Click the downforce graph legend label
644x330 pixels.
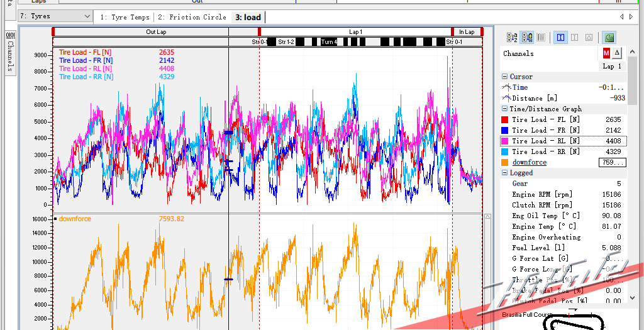tap(75, 219)
